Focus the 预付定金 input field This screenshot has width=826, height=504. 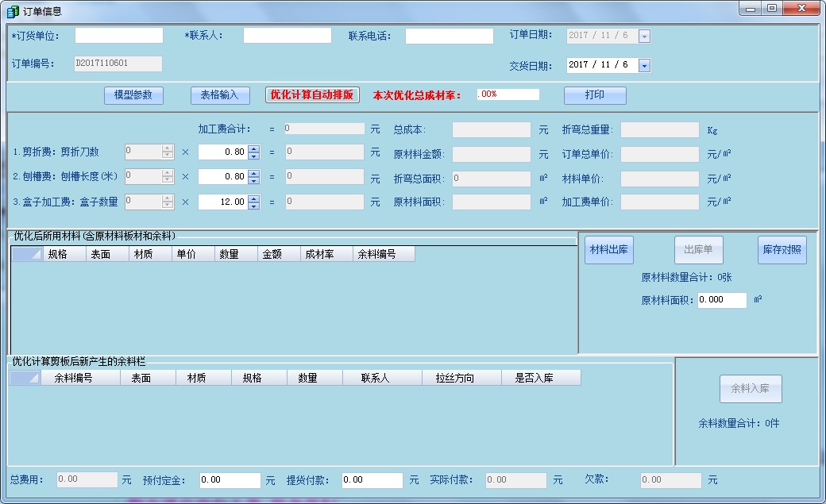point(230,480)
